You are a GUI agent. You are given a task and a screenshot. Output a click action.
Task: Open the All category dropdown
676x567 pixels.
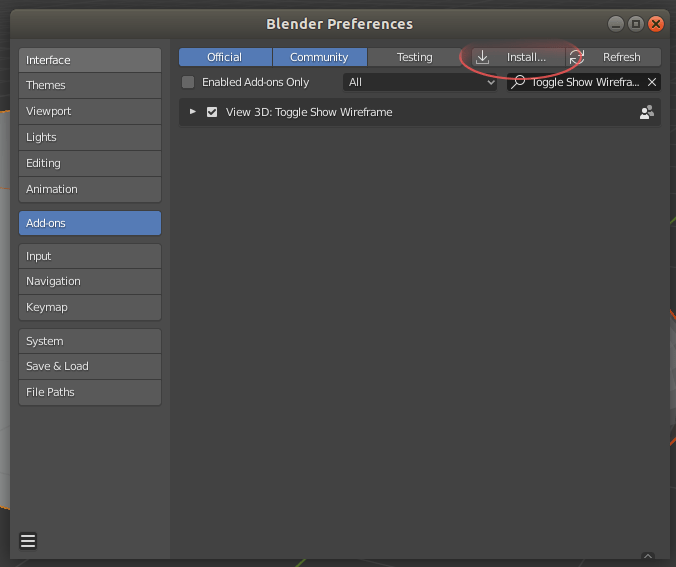click(x=420, y=82)
